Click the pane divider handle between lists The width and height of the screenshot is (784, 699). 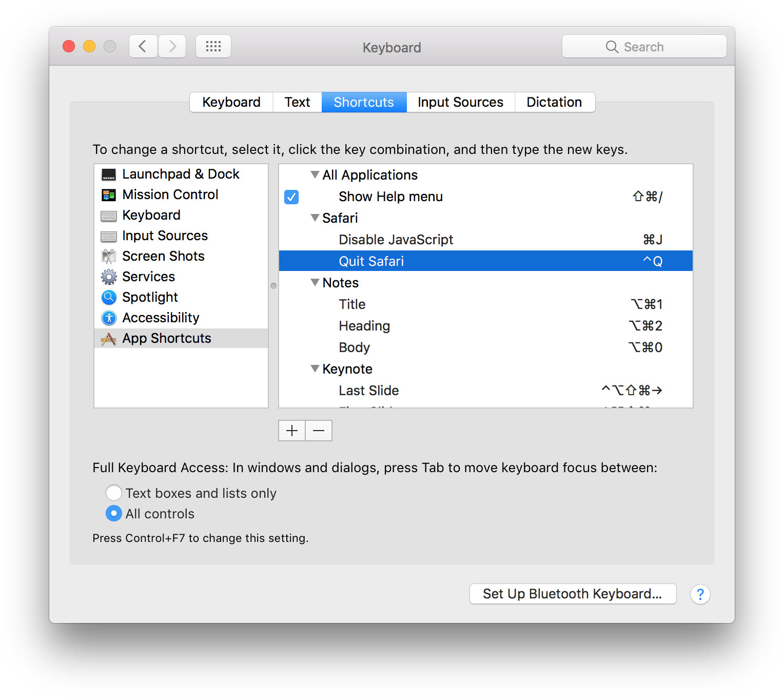coord(273,286)
